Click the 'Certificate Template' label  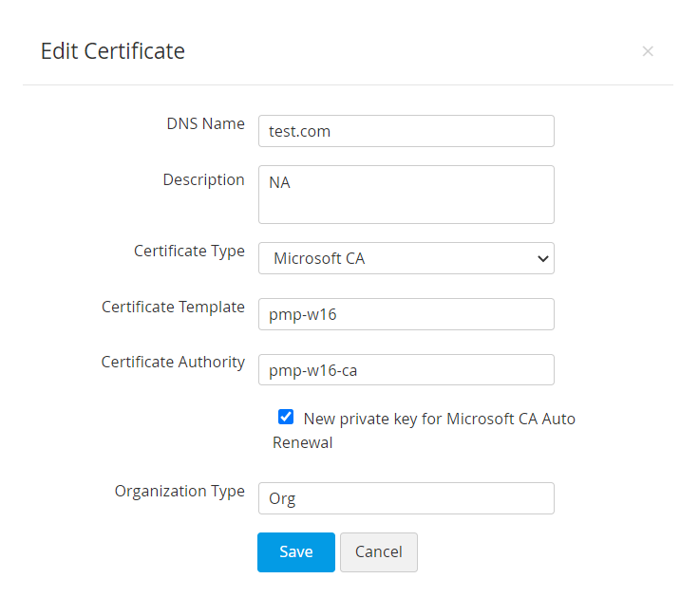173,308
